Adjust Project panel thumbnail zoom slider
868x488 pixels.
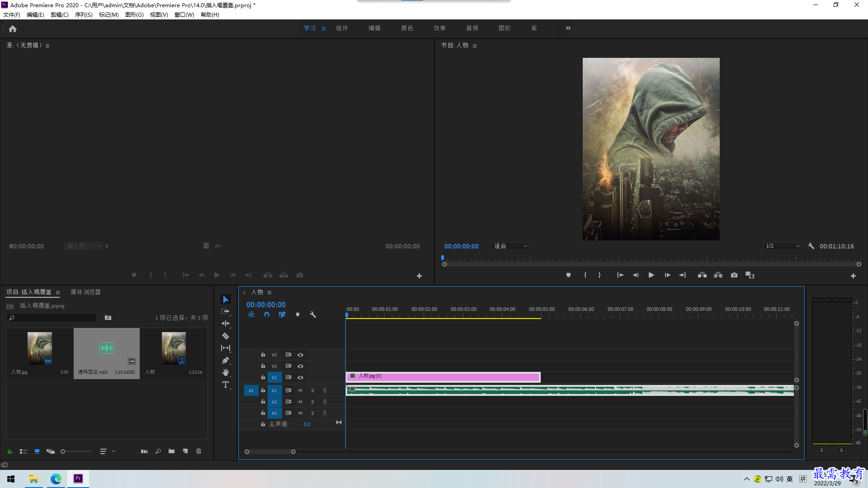click(76, 451)
